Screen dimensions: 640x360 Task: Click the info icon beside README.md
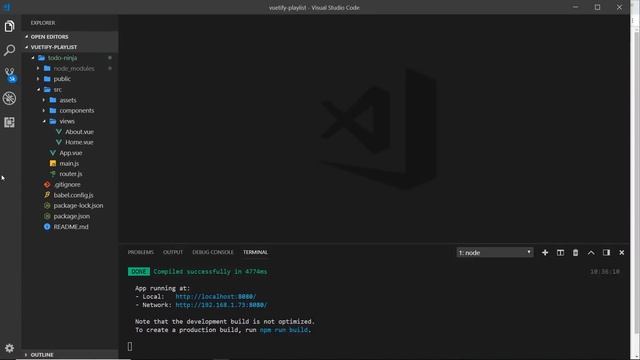[x=47, y=227]
